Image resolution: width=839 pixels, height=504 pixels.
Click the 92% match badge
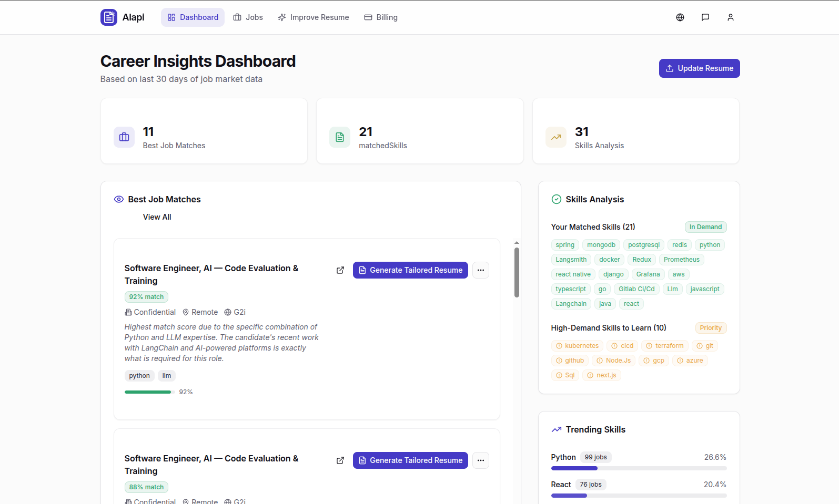click(x=146, y=297)
